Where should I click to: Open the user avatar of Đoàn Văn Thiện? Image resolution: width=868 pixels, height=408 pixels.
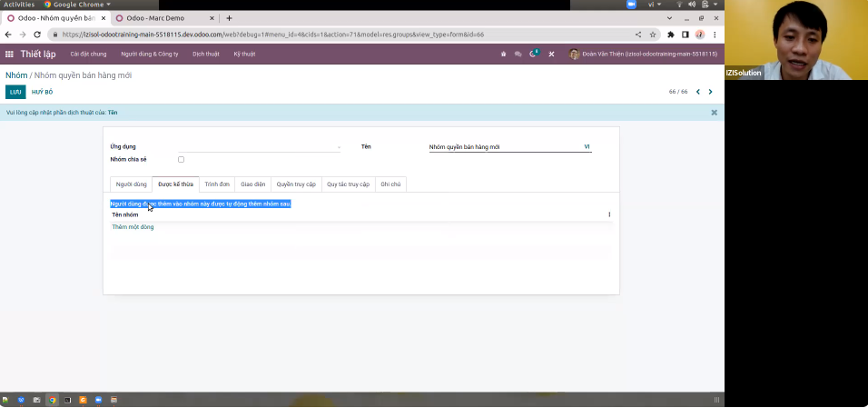(x=574, y=55)
